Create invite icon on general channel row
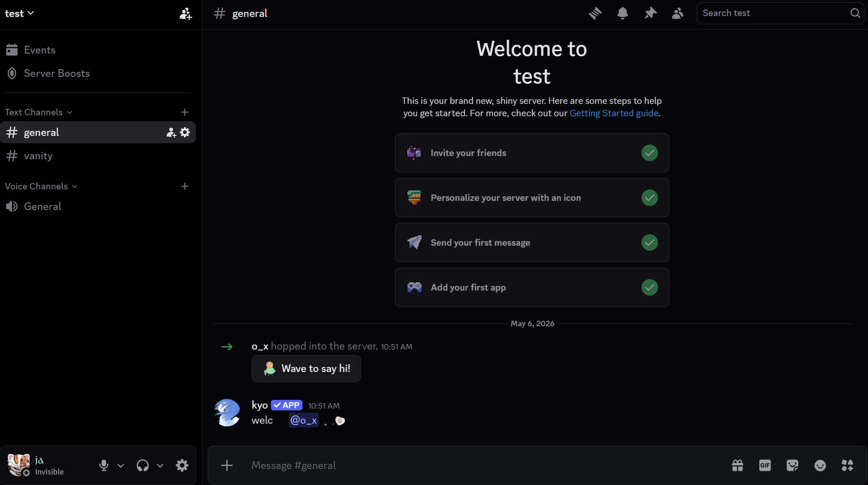Viewport: 868px width, 485px height. click(171, 132)
